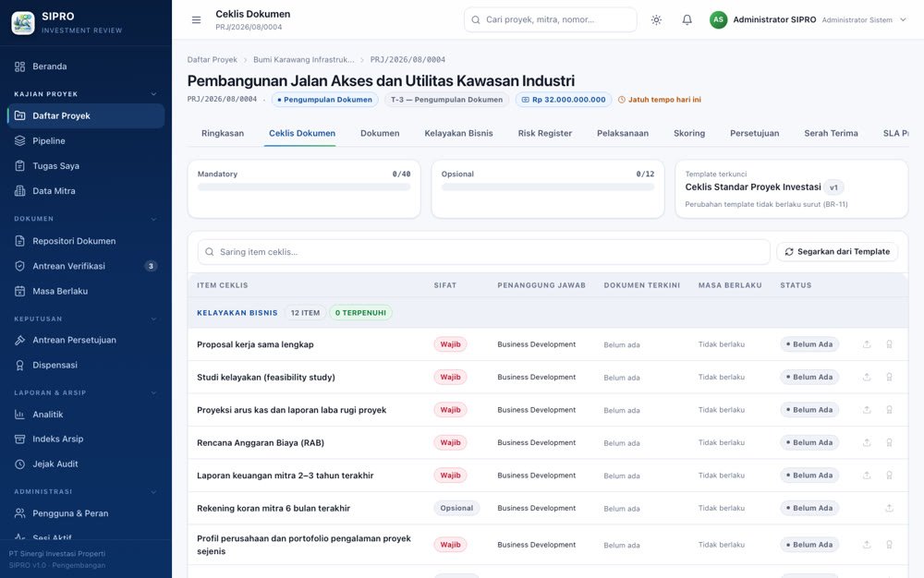Upload document for Rencana Anggaran Biaya (RAB)
This screenshot has width=924, height=578.
pyautogui.click(x=867, y=442)
